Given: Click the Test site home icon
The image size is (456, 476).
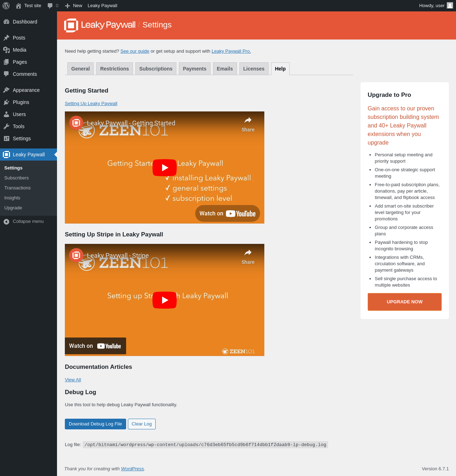Looking at the screenshot, I should pos(19,6).
